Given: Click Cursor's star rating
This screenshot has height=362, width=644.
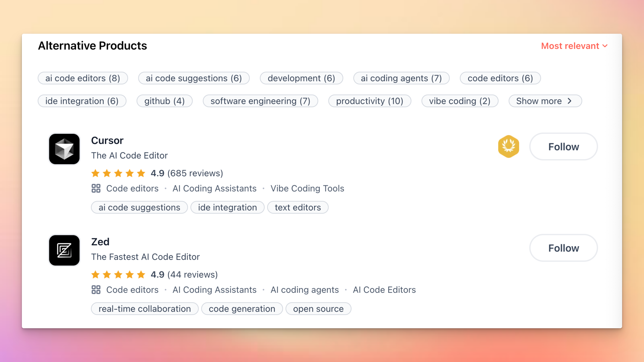Looking at the screenshot, I should (118, 173).
